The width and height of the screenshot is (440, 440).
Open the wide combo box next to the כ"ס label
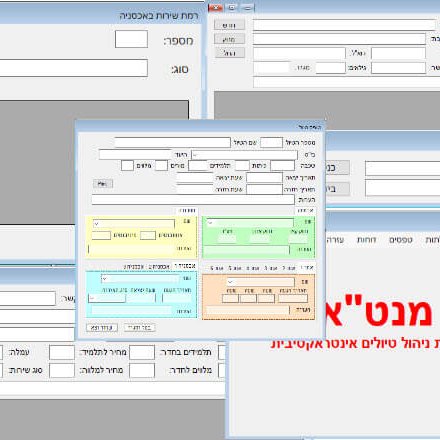tap(244, 155)
